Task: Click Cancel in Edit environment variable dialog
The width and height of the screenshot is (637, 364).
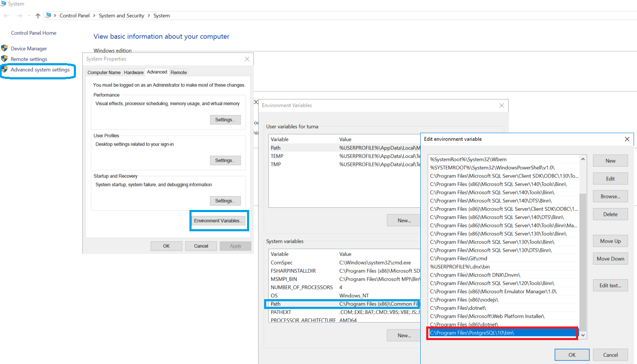Action: click(611, 355)
